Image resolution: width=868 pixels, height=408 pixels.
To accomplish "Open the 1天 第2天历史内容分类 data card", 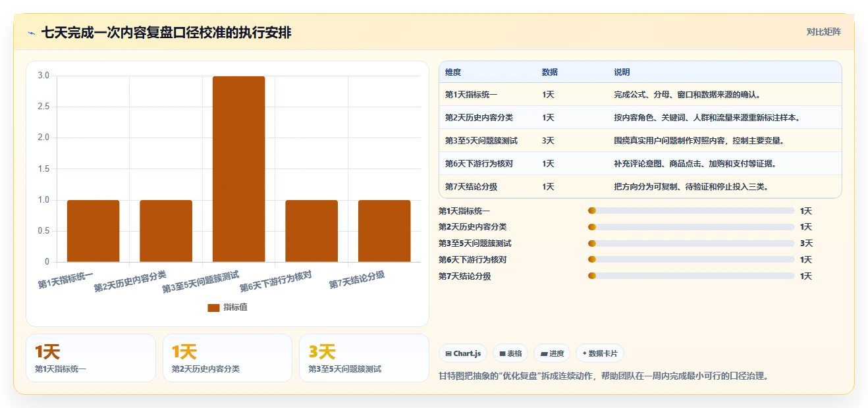I will click(x=227, y=358).
